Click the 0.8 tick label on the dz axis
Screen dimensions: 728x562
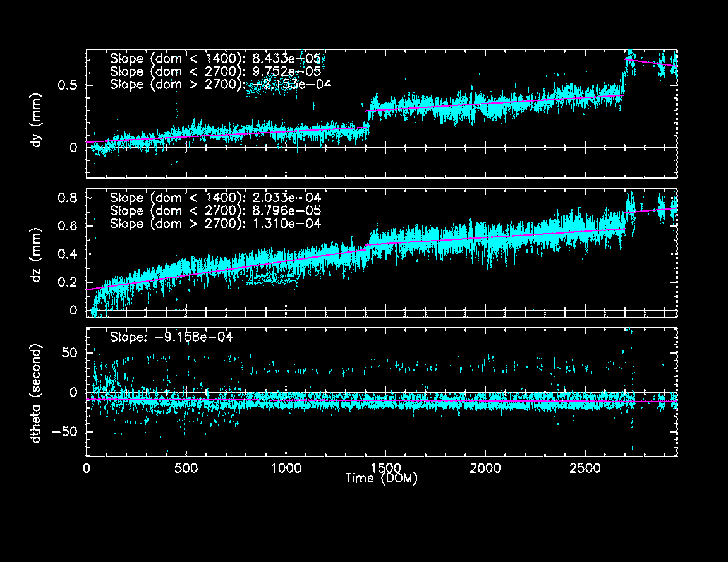point(67,198)
